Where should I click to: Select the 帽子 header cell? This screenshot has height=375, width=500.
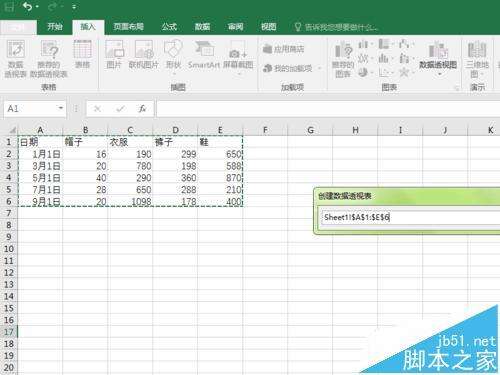click(x=85, y=142)
